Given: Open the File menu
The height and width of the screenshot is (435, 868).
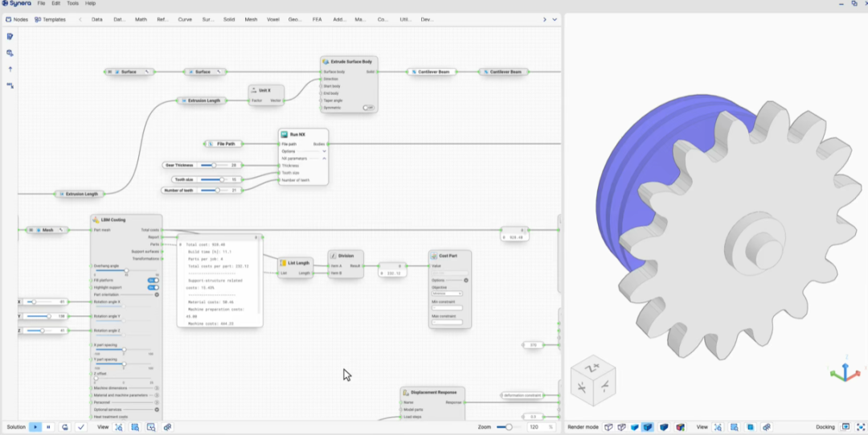Looking at the screenshot, I should pos(41,3).
